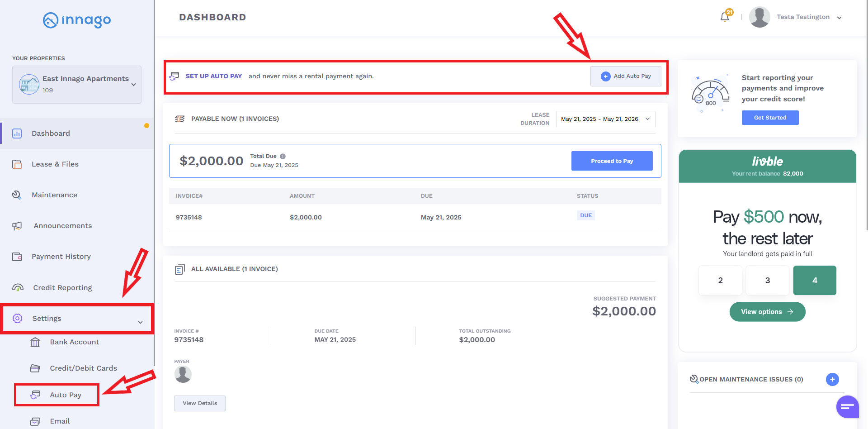
Task: Select the 4 payments installment option
Action: click(x=814, y=281)
